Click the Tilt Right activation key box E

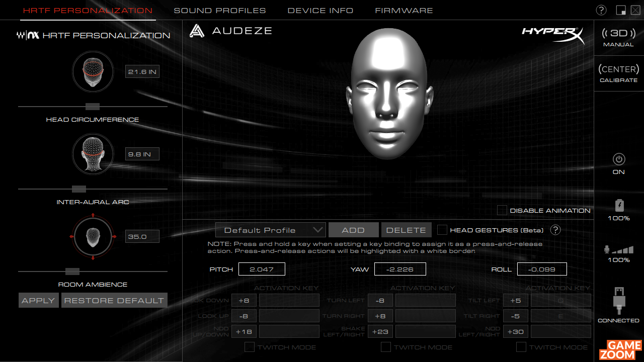561,316
